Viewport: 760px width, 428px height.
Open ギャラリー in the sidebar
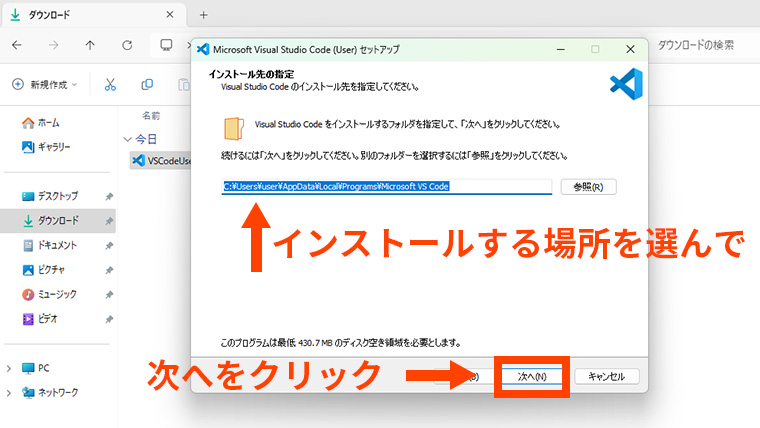53,147
